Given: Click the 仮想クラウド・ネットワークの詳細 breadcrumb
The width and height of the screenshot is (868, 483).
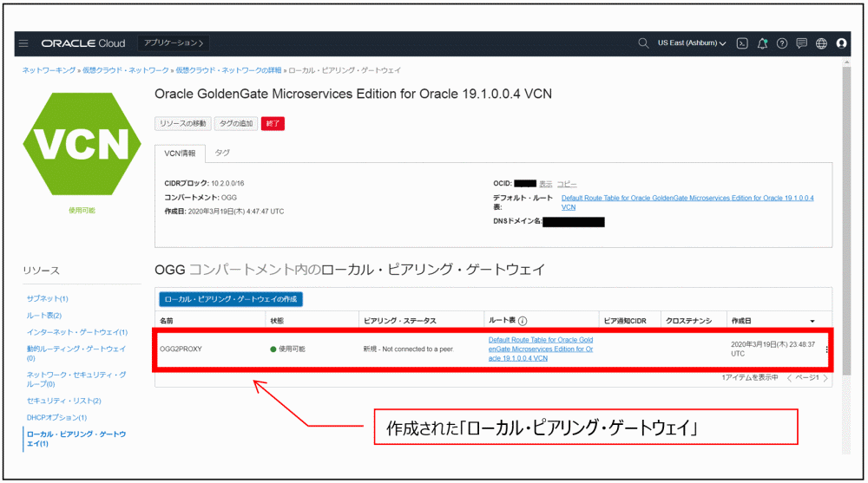Looking at the screenshot, I should pyautogui.click(x=228, y=70).
